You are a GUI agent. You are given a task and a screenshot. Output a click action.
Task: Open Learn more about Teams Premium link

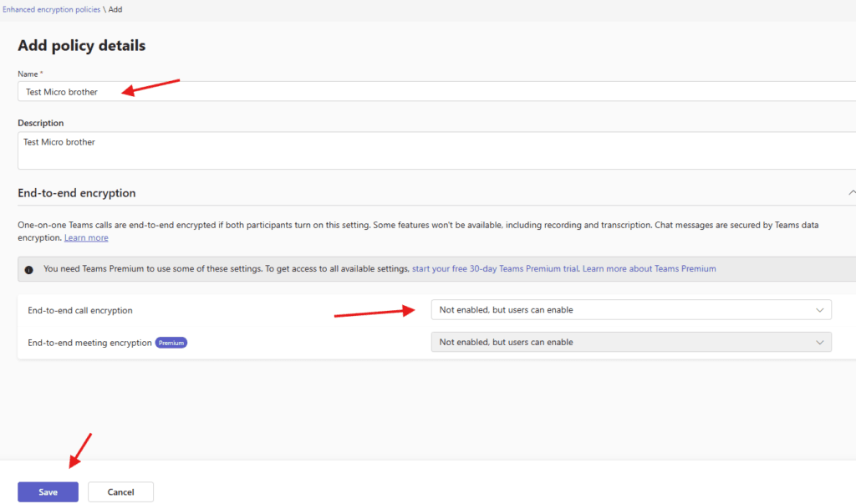click(x=650, y=269)
